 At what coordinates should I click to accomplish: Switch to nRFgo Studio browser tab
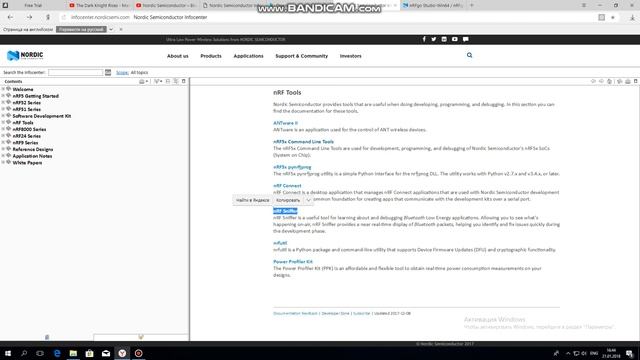click(433, 5)
